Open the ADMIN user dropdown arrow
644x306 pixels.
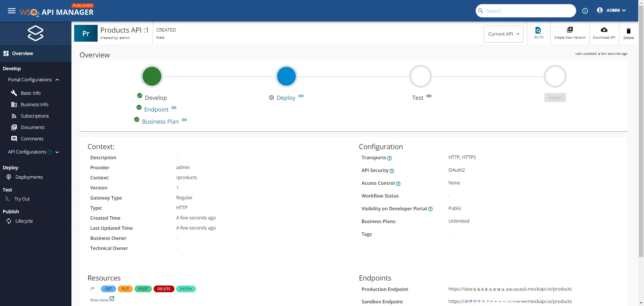click(624, 11)
